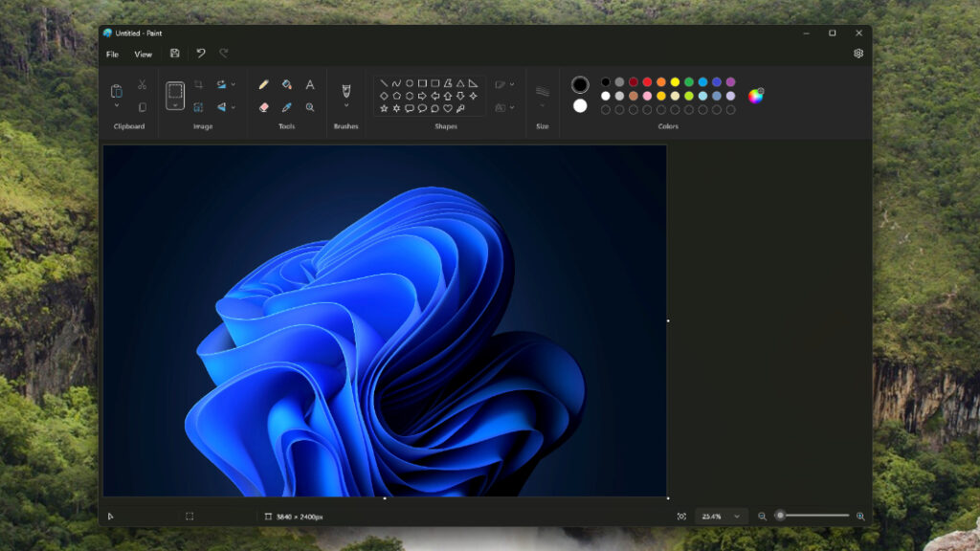
Task: Select the Eraser tool
Action: [x=263, y=107]
